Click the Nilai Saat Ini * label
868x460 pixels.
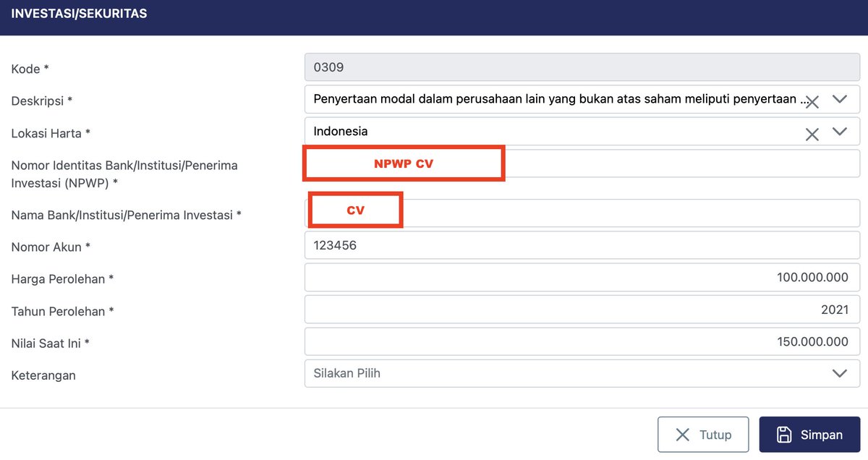tap(51, 344)
